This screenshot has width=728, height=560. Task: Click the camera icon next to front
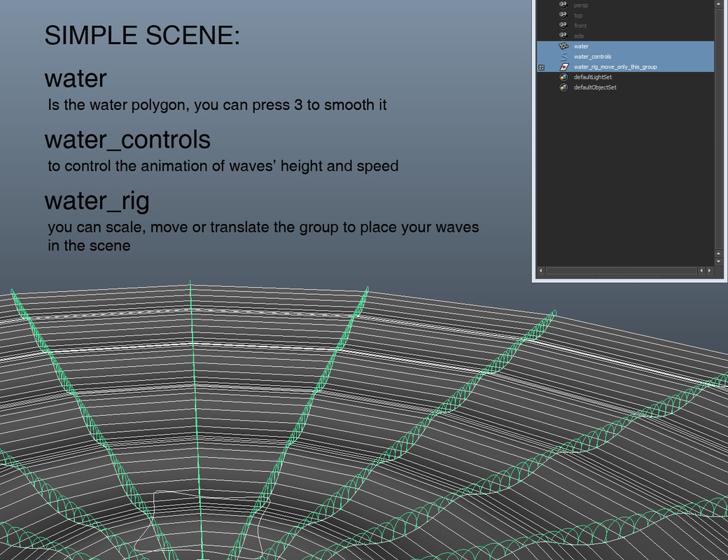(x=563, y=25)
